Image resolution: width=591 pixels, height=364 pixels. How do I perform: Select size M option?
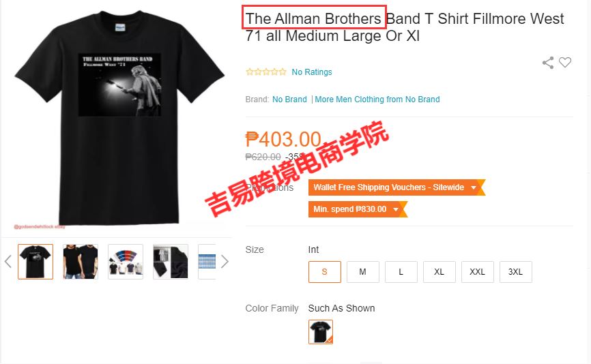(x=362, y=272)
